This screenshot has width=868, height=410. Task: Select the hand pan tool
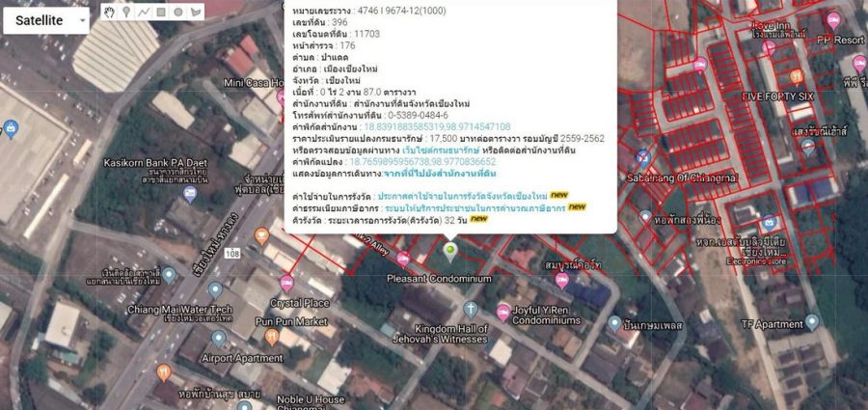click(110, 13)
